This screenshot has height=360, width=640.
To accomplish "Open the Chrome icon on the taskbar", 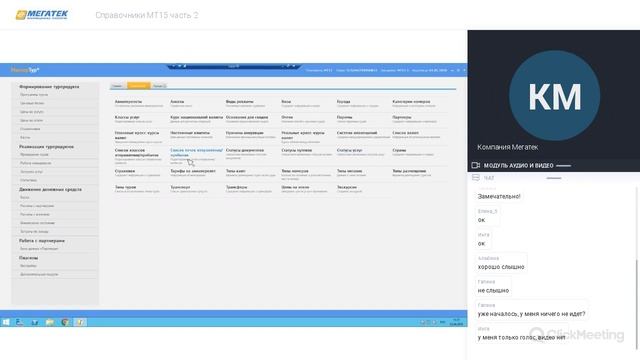I will (65, 322).
